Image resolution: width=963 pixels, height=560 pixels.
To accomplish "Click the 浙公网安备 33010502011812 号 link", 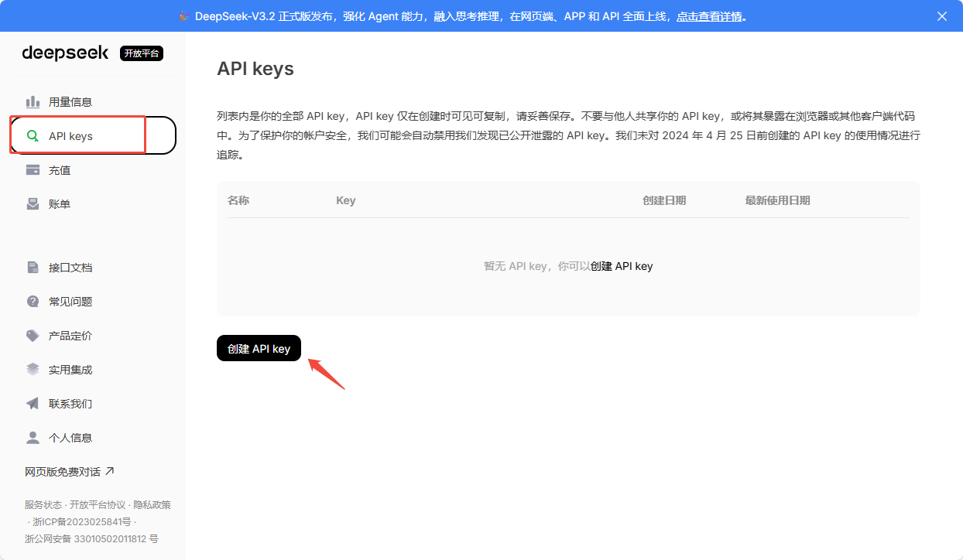I will pyautogui.click(x=91, y=539).
